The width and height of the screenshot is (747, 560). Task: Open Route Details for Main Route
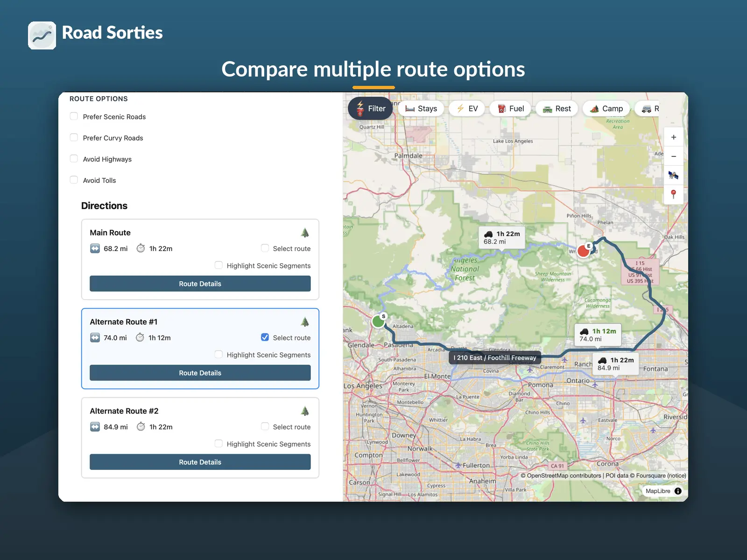200,284
